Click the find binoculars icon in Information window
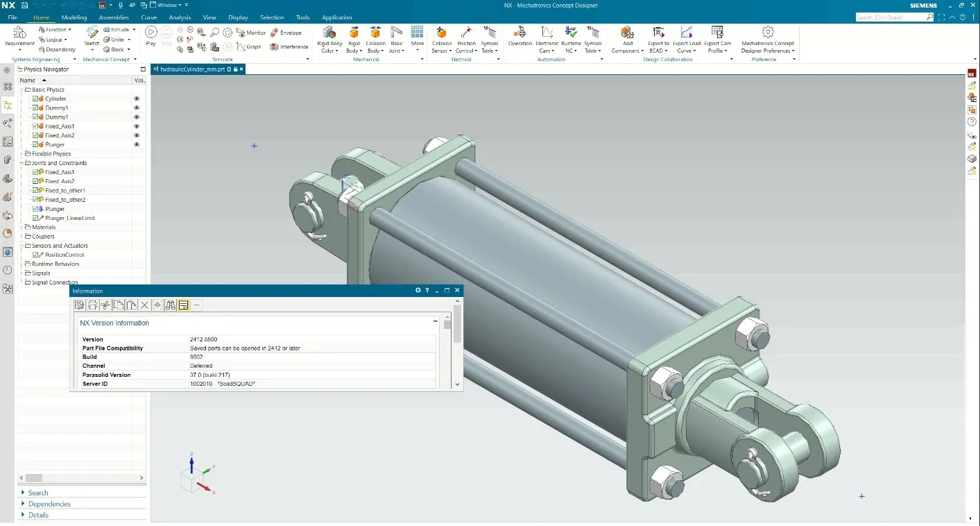This screenshot has width=980, height=526. [x=171, y=305]
